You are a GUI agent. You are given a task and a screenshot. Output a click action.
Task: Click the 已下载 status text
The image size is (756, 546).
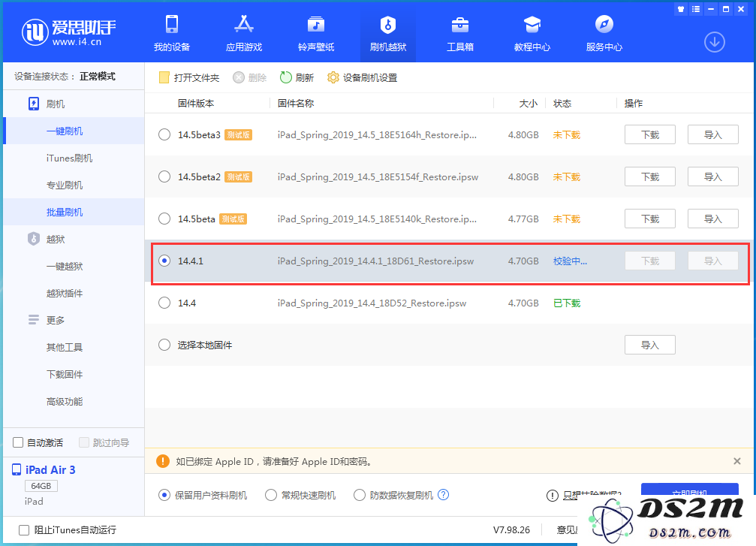(567, 303)
